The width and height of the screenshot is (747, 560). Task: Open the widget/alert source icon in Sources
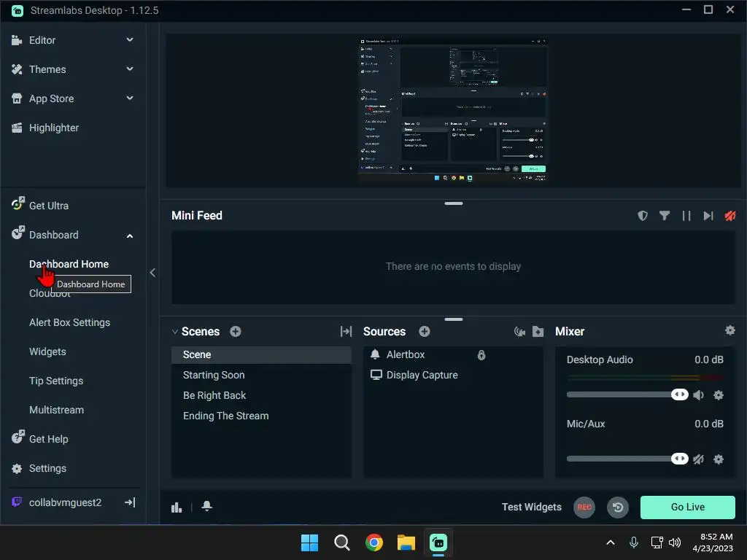(519, 332)
